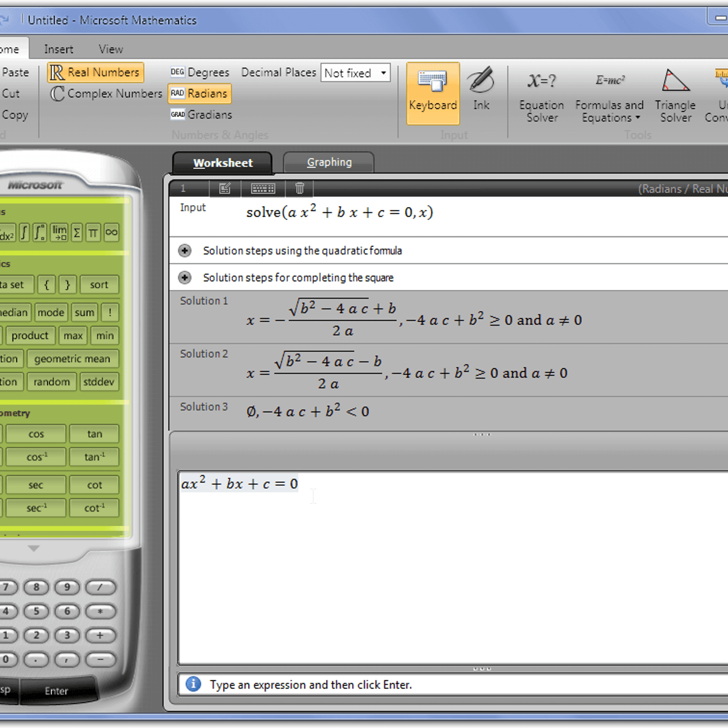Viewport: 728px width, 728px height.
Task: Click Solution 1 result row
Action: click(449, 317)
